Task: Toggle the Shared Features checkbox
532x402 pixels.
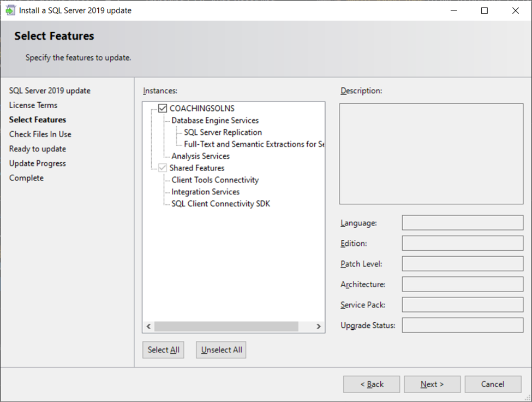Action: tap(163, 168)
